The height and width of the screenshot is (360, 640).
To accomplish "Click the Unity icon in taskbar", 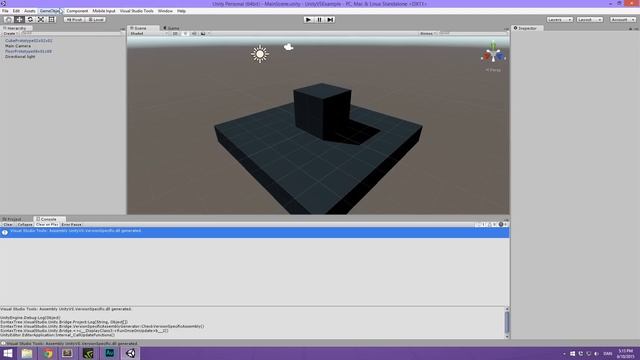I will point(131,353).
